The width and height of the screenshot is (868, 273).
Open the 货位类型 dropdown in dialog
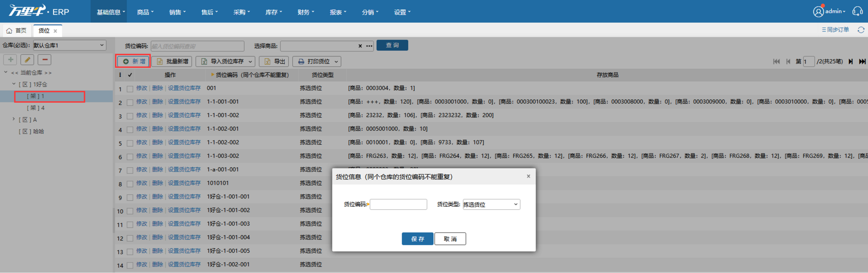click(491, 204)
